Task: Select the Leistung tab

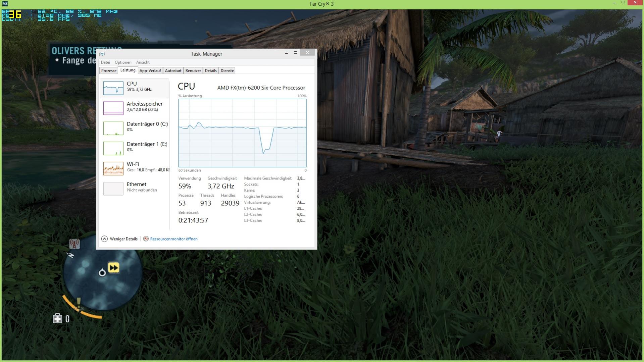Action: [128, 70]
